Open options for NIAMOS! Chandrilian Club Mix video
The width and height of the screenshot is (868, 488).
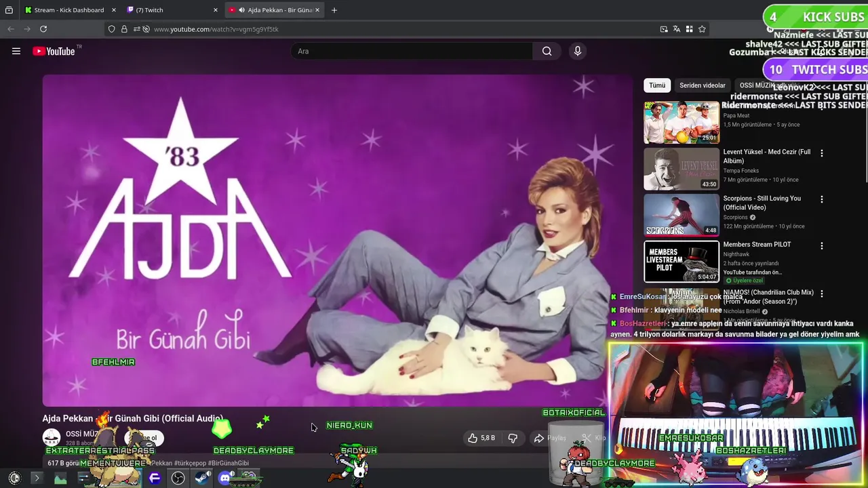pos(822,293)
